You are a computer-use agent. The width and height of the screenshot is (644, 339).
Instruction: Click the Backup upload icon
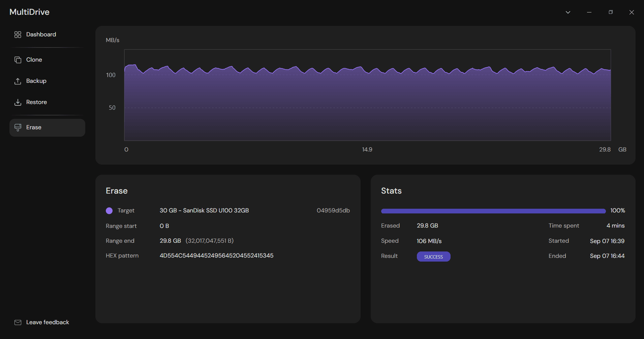click(18, 81)
